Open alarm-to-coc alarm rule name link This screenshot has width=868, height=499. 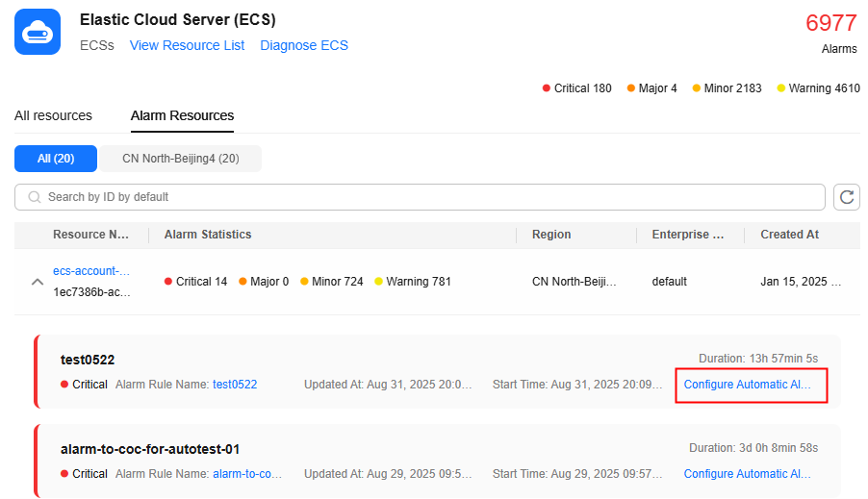pos(248,474)
